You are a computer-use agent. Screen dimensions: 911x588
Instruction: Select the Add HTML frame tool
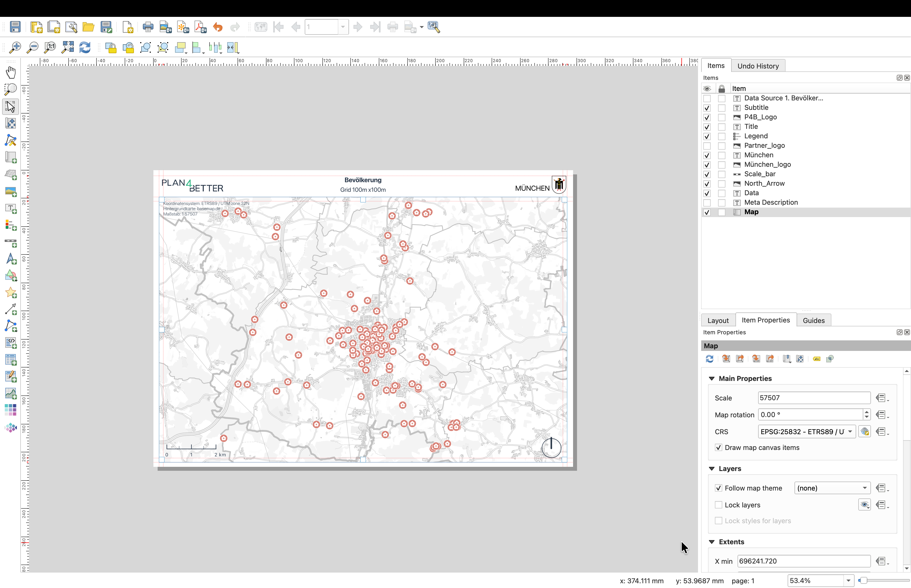tap(11, 343)
